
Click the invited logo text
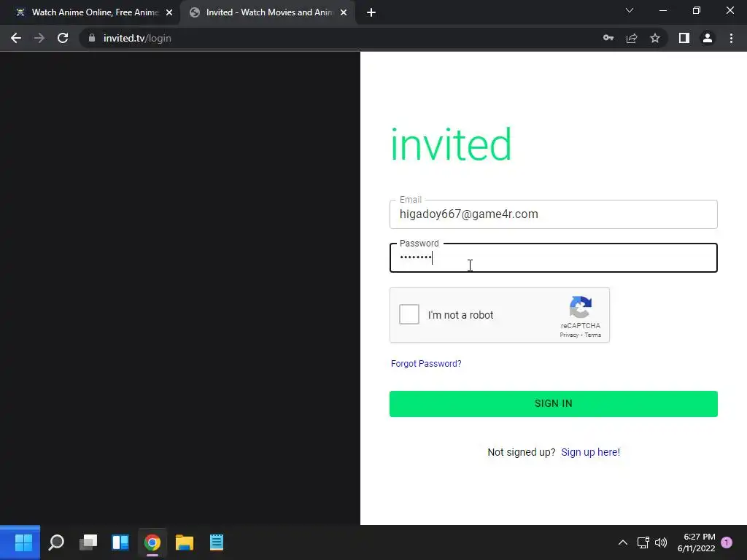point(451,144)
